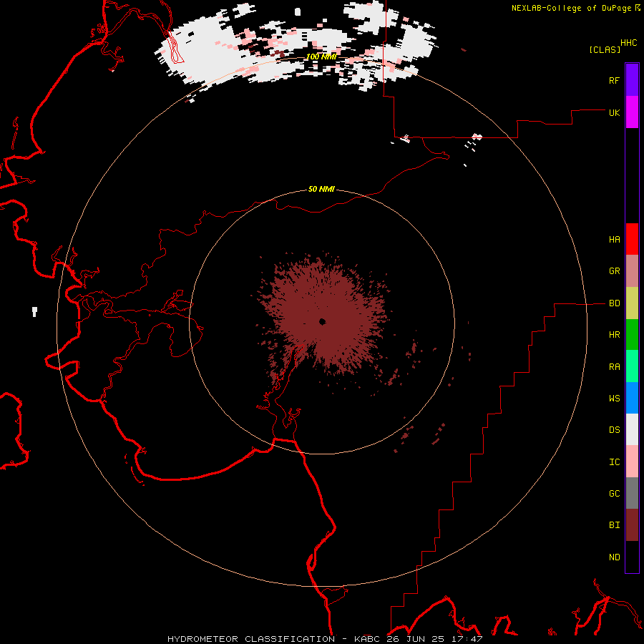Click the 17:47 time stamp
Screen dimensions: 644x644
tap(467, 639)
